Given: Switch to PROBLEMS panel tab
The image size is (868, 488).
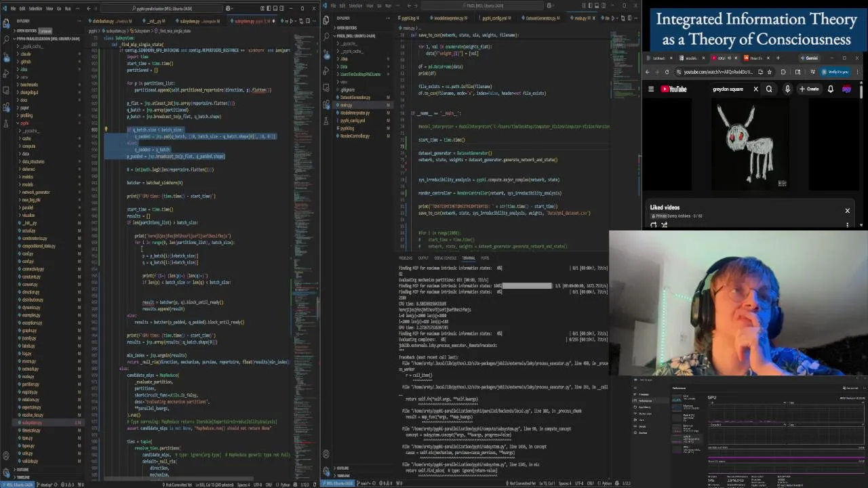Looking at the screenshot, I should pos(406,258).
